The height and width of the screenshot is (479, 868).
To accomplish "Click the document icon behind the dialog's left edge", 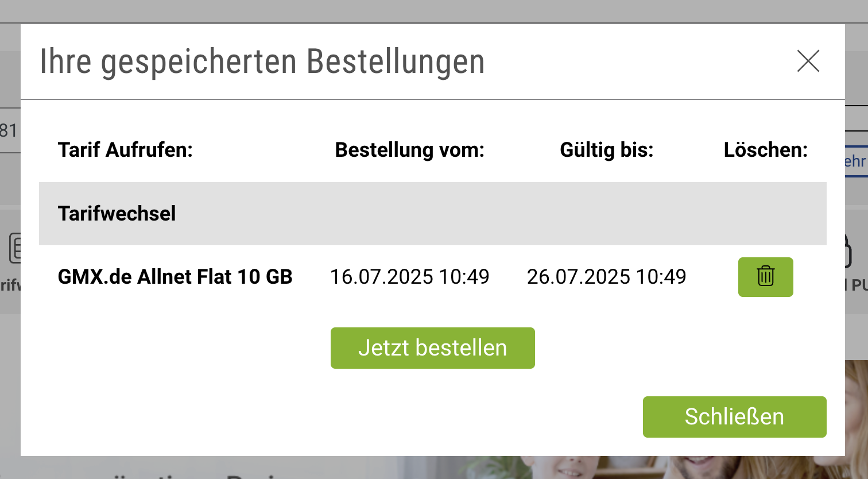I will click(15, 248).
